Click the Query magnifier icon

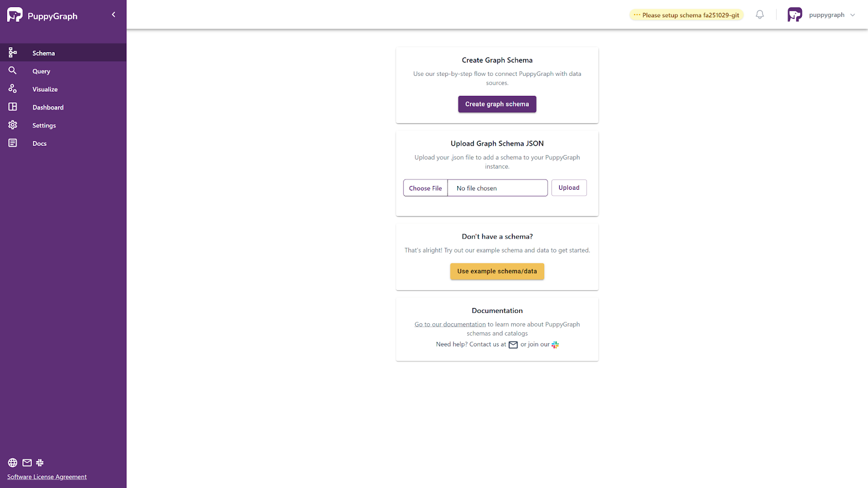(12, 70)
